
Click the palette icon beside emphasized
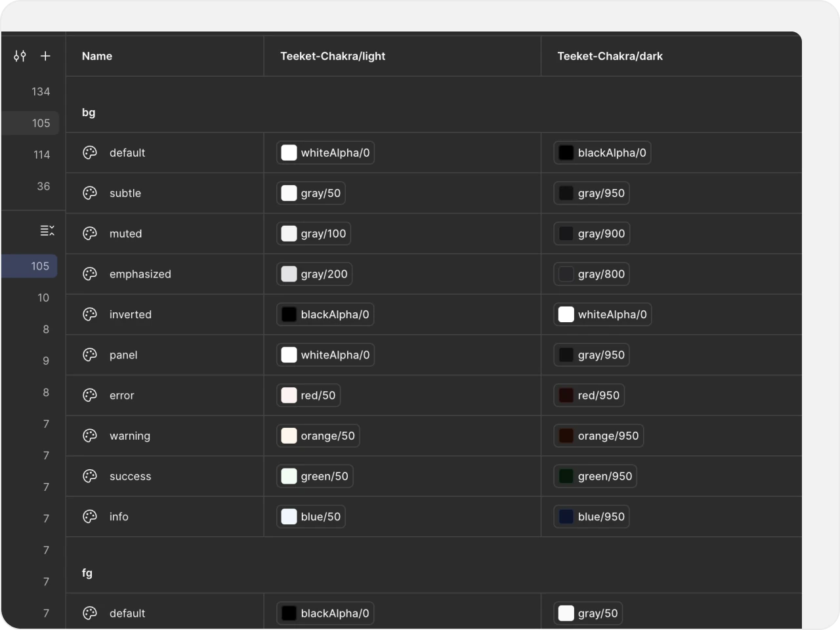tap(90, 274)
